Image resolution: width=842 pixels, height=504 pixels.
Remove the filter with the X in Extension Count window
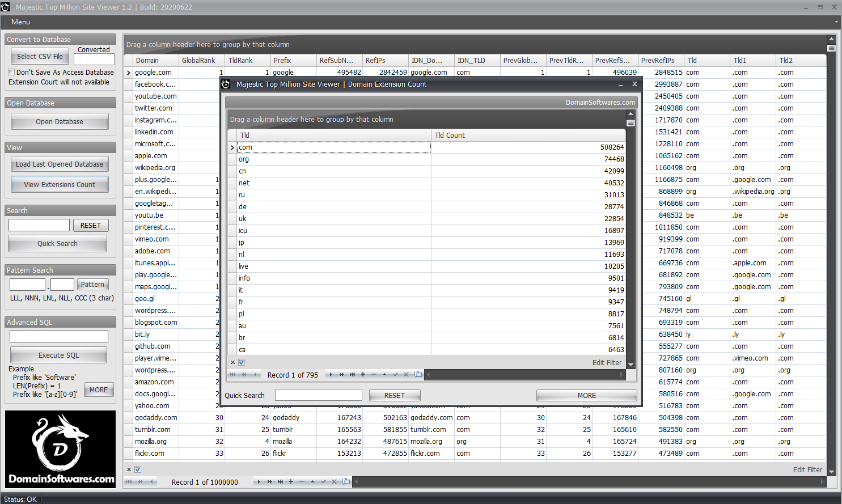coord(232,362)
